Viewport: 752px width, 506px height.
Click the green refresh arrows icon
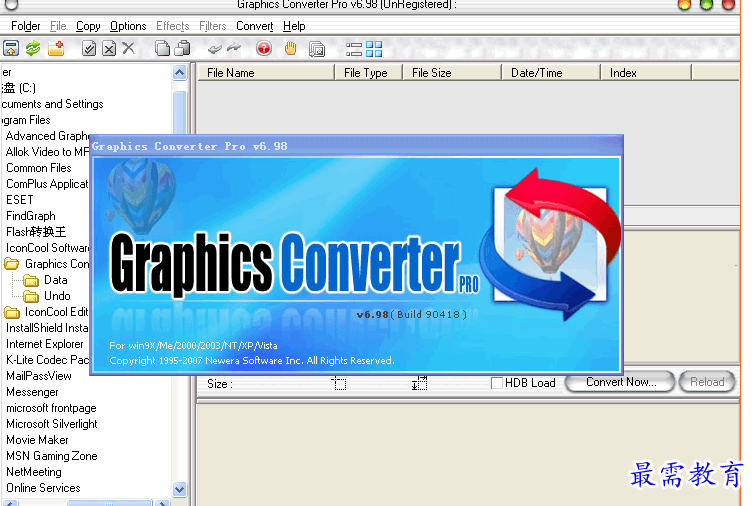click(33, 48)
